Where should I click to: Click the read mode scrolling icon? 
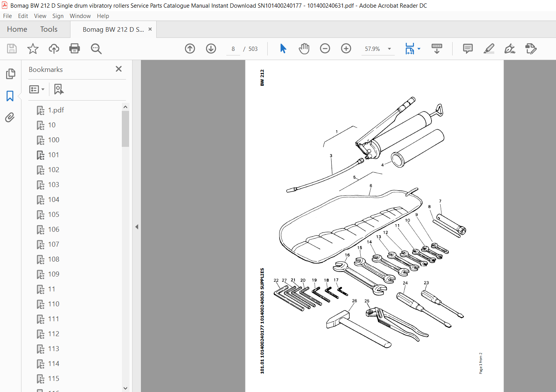437,49
